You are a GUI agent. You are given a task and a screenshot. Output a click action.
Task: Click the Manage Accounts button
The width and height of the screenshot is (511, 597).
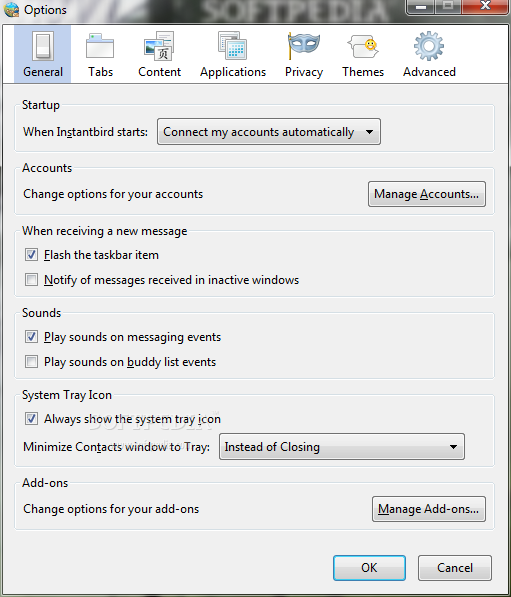click(426, 194)
